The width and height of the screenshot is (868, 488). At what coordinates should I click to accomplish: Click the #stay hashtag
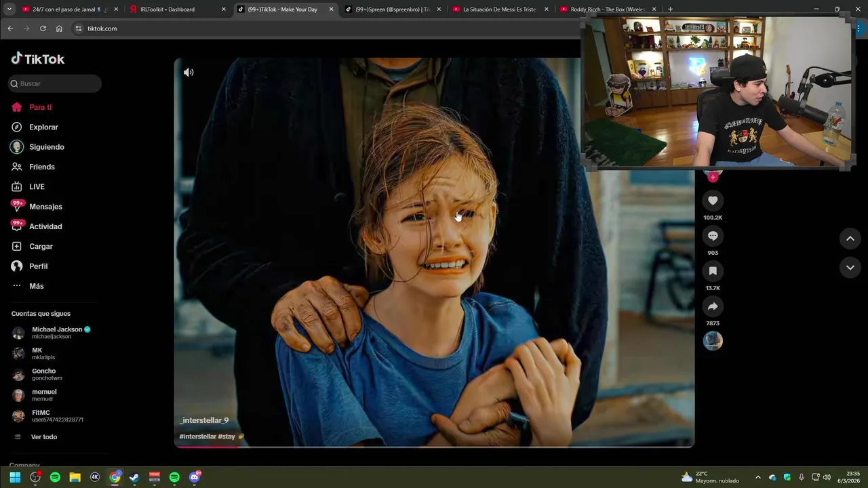pos(226,436)
